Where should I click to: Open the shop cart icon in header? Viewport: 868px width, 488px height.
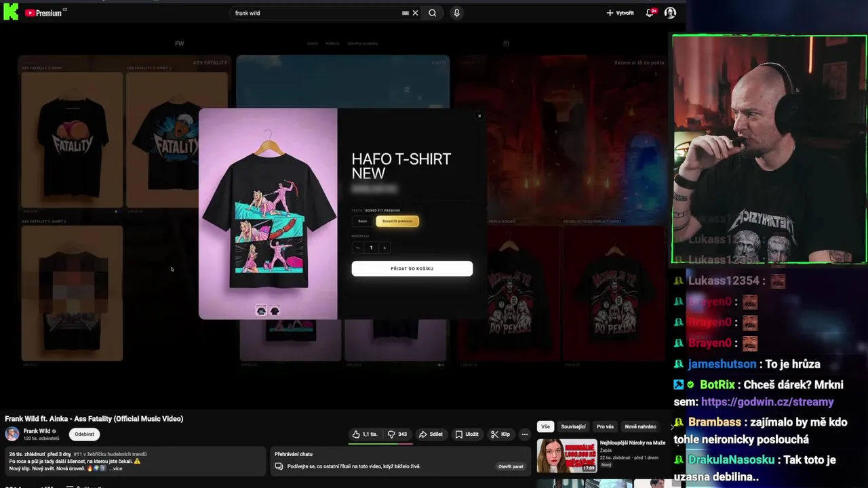click(x=506, y=43)
